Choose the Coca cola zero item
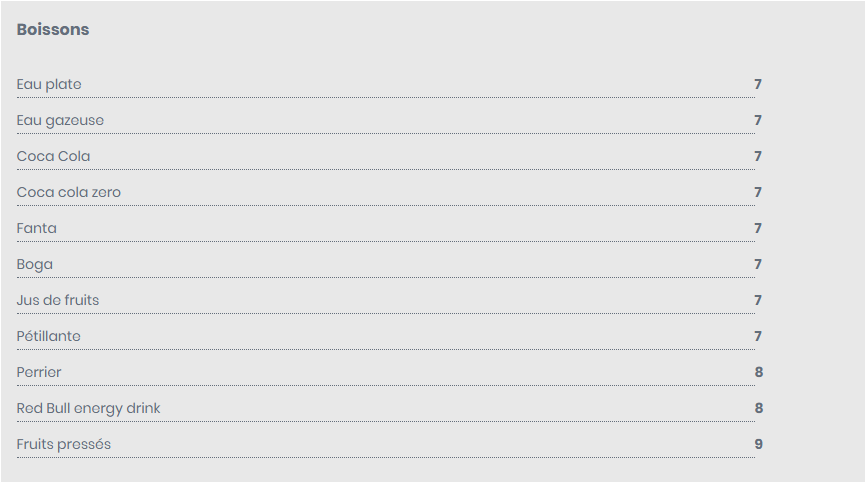The height and width of the screenshot is (482, 865). (x=68, y=192)
